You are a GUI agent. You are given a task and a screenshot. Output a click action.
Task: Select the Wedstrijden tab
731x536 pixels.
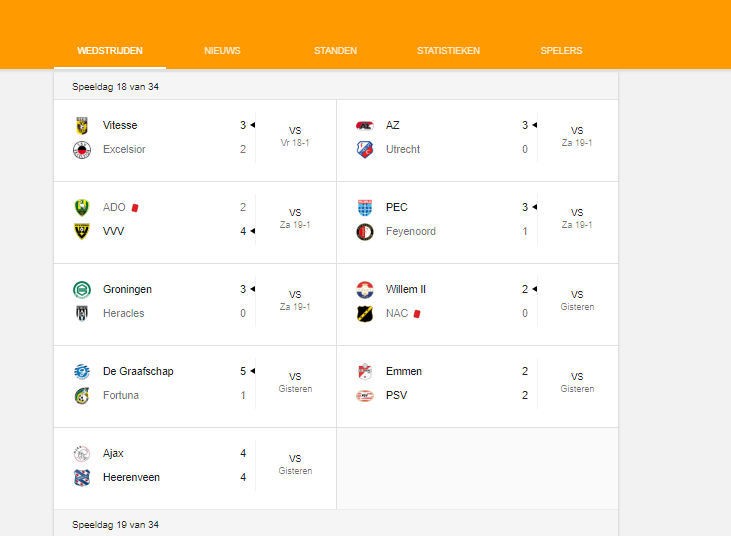click(110, 51)
